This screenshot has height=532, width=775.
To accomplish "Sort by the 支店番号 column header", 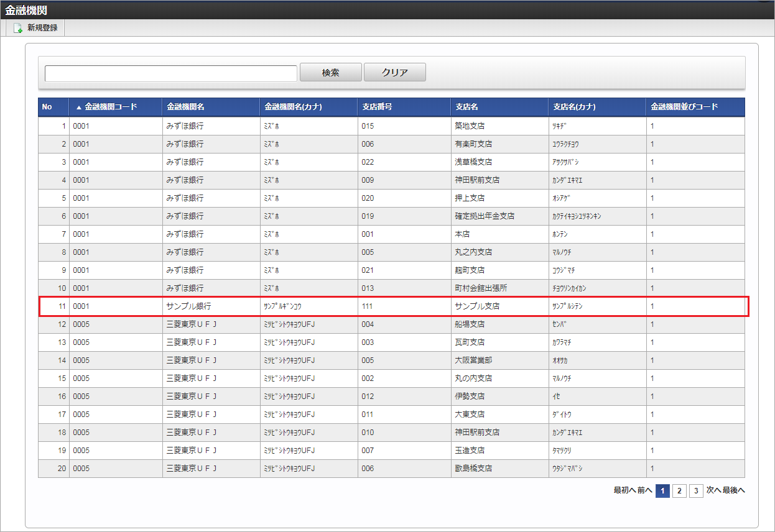I will 377,107.
